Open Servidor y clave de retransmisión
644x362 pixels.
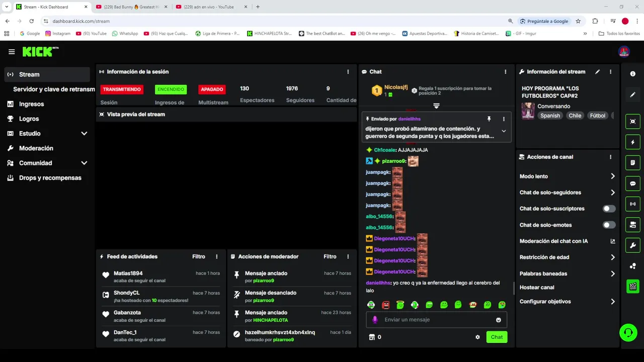coord(54,89)
